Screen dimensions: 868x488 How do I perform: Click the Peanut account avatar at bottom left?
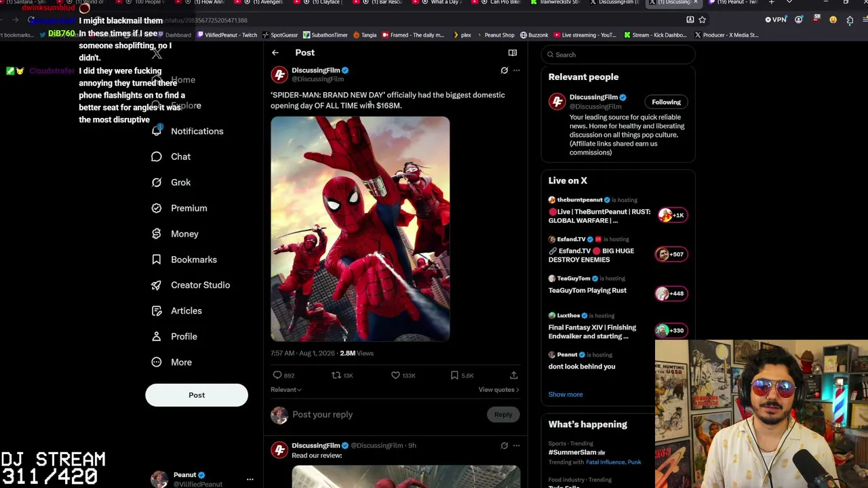click(159, 479)
